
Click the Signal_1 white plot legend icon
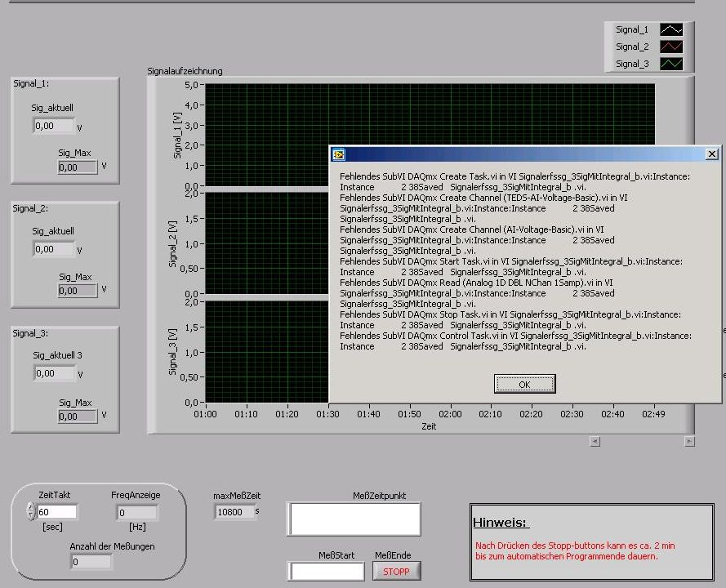click(670, 30)
